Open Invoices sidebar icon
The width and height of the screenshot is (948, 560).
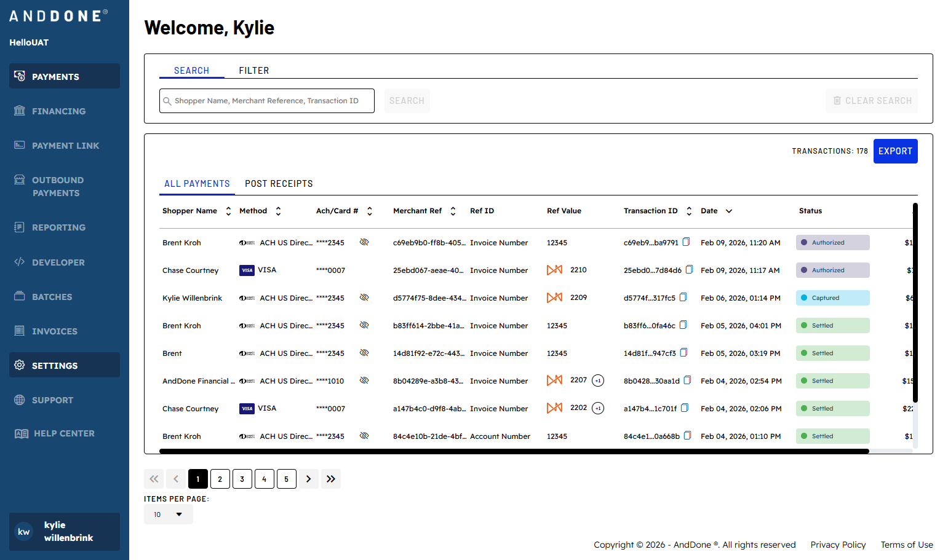pyautogui.click(x=20, y=331)
